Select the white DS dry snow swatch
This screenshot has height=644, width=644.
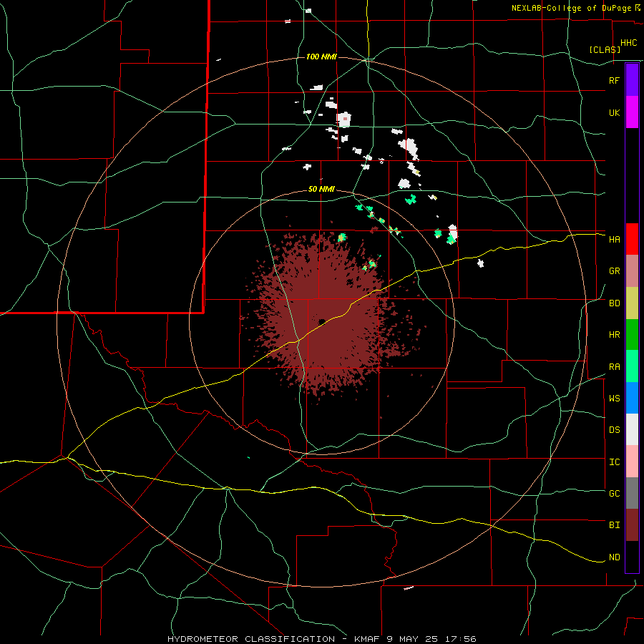[632, 429]
